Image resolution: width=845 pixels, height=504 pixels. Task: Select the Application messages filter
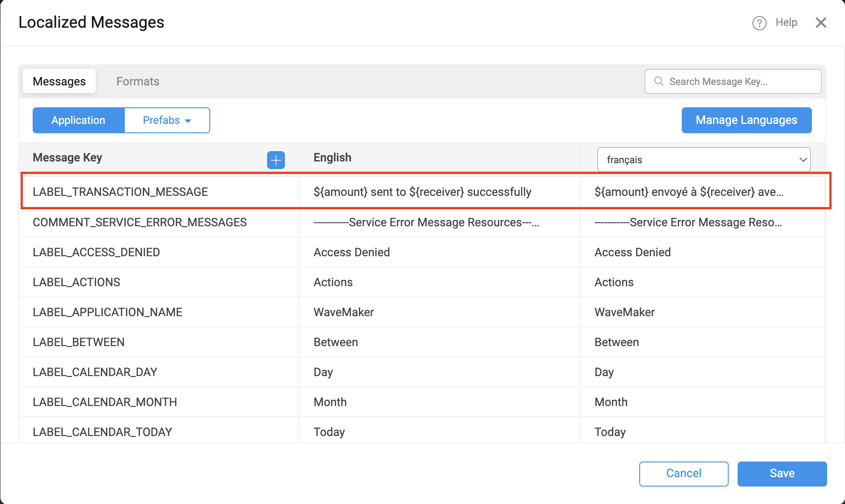78,120
